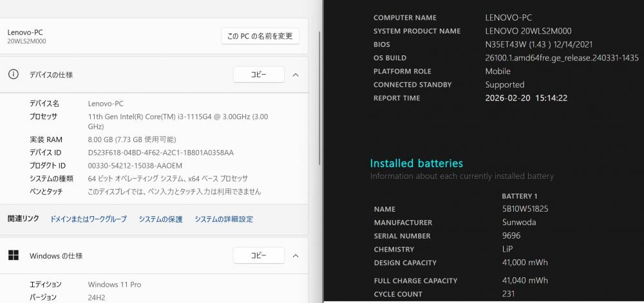Click the battery name 5B10W51825
The width and height of the screenshot is (644, 303).
click(x=525, y=209)
